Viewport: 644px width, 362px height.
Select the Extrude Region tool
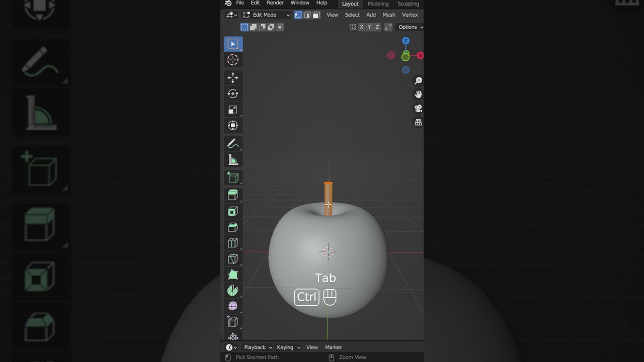tap(233, 195)
